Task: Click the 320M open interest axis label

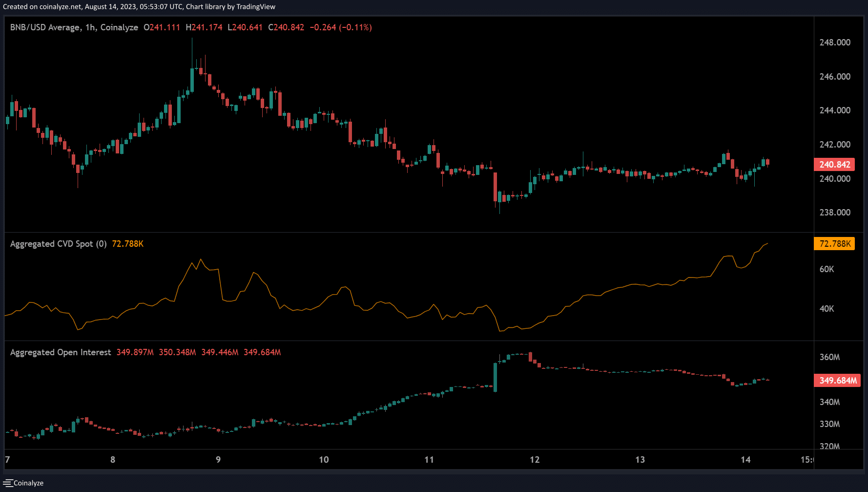Action: click(x=829, y=446)
